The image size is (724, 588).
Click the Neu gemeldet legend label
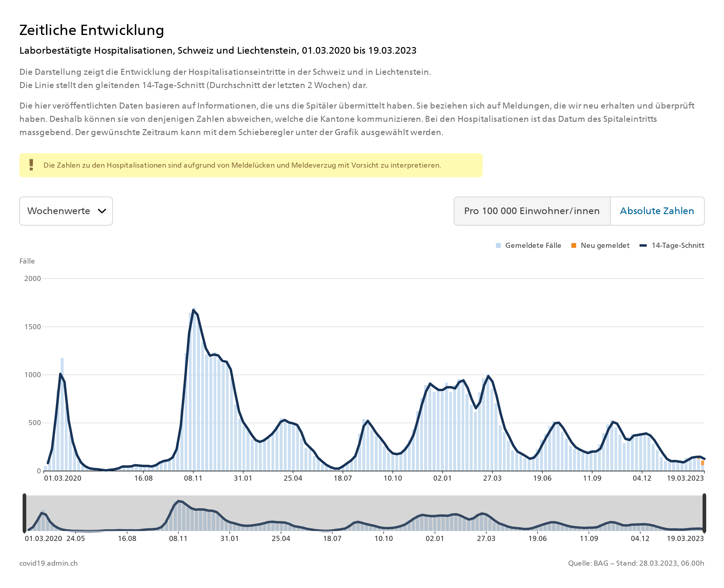(605, 245)
